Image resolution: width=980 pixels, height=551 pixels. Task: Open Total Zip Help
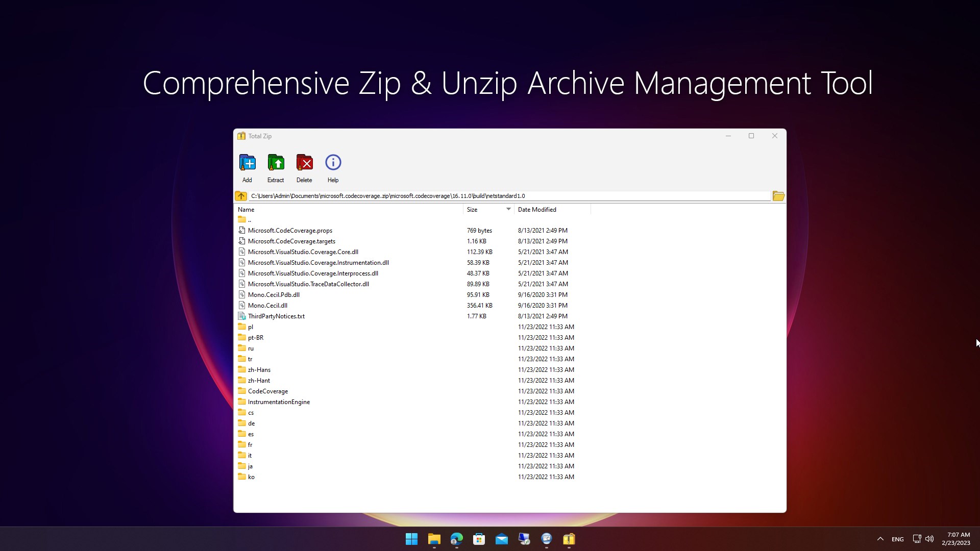(x=332, y=167)
